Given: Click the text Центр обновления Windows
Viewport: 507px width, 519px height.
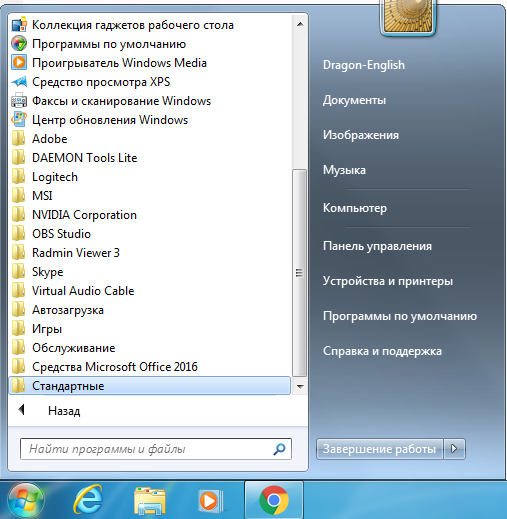Looking at the screenshot, I should tap(110, 120).
